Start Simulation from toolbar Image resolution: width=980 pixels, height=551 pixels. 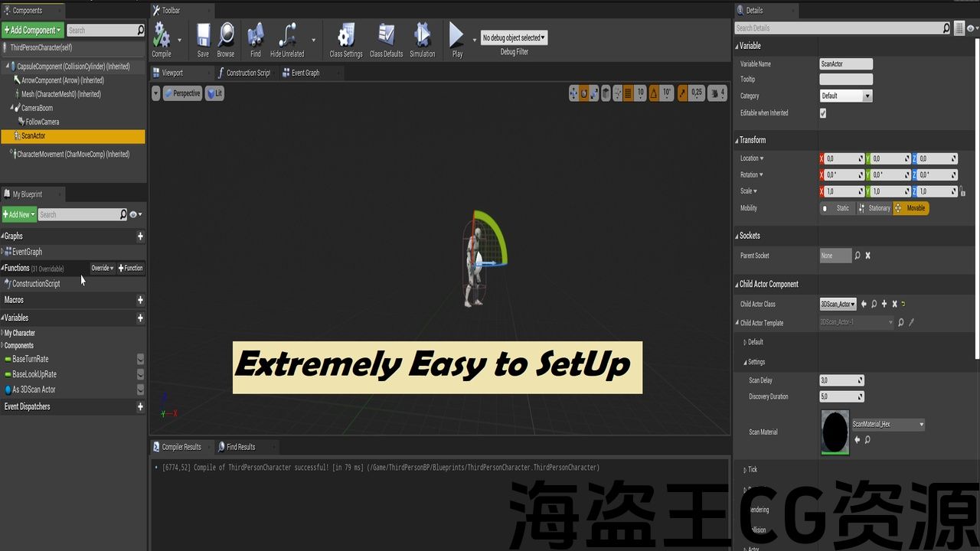pyautogui.click(x=422, y=37)
